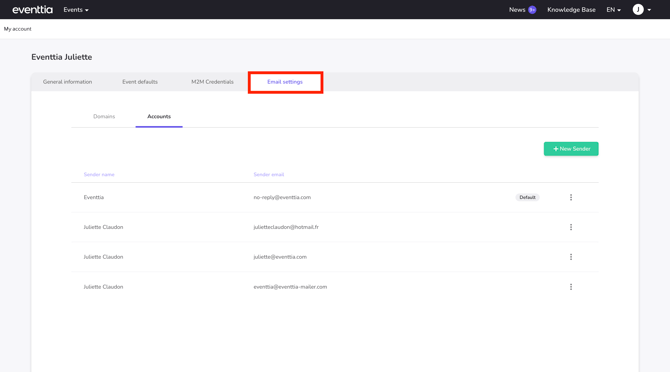This screenshot has height=372, width=670.
Task: Select the eventtia@eventtia-mailer.com email cell
Action: coord(290,287)
